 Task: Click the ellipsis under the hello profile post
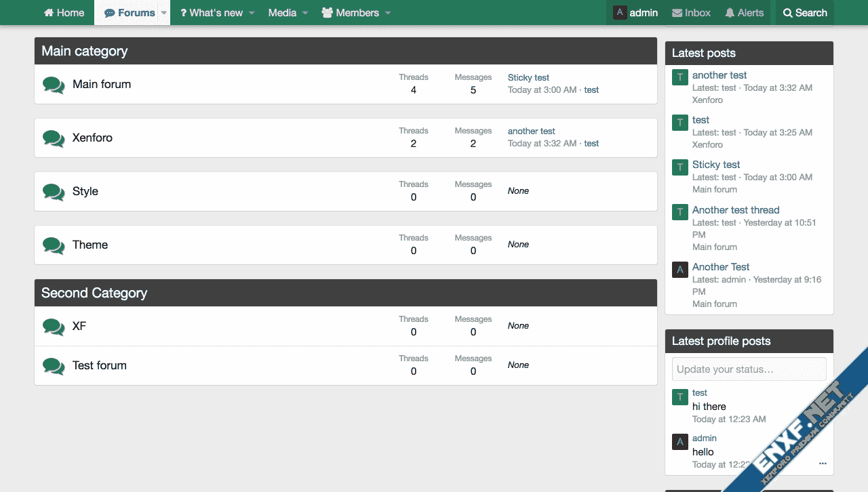(823, 464)
